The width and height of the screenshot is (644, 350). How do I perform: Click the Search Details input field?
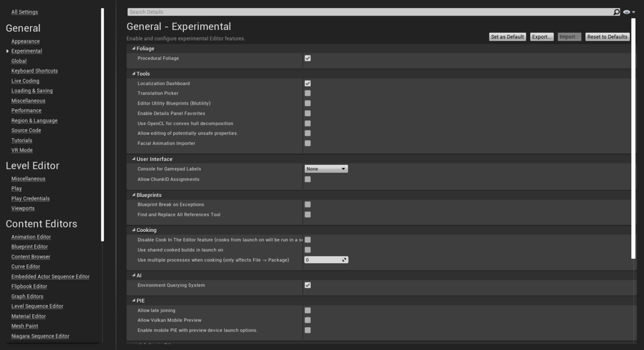point(370,12)
